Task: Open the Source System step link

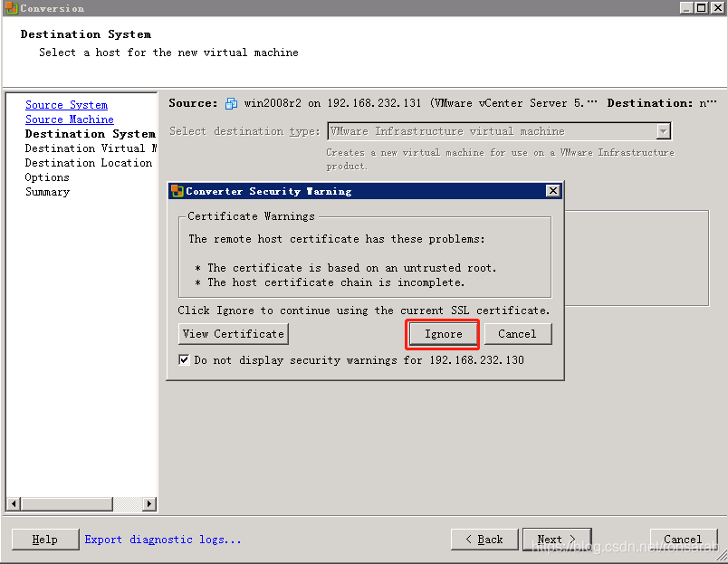Action: click(66, 105)
